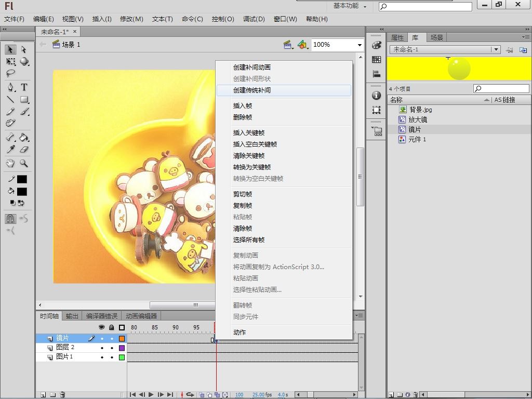Open the Swatches panel icon

point(376,60)
